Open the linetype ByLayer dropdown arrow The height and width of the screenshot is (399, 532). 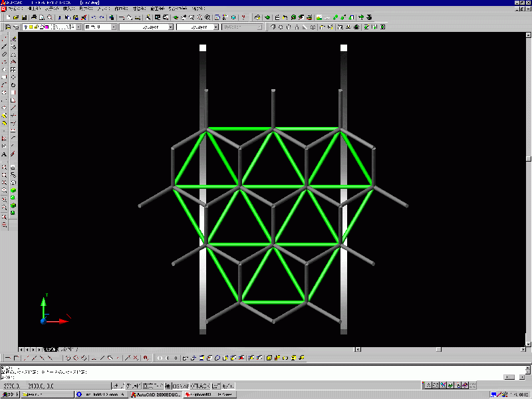coord(171,27)
